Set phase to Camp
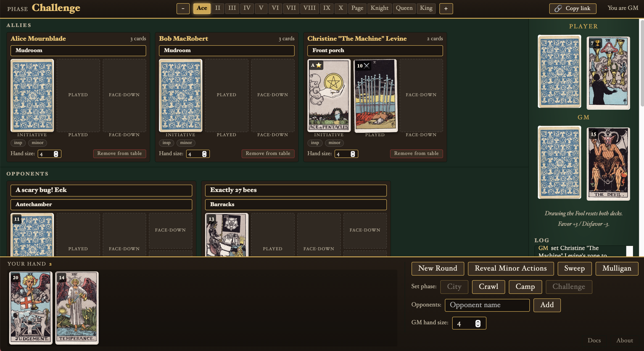 click(x=525, y=287)
